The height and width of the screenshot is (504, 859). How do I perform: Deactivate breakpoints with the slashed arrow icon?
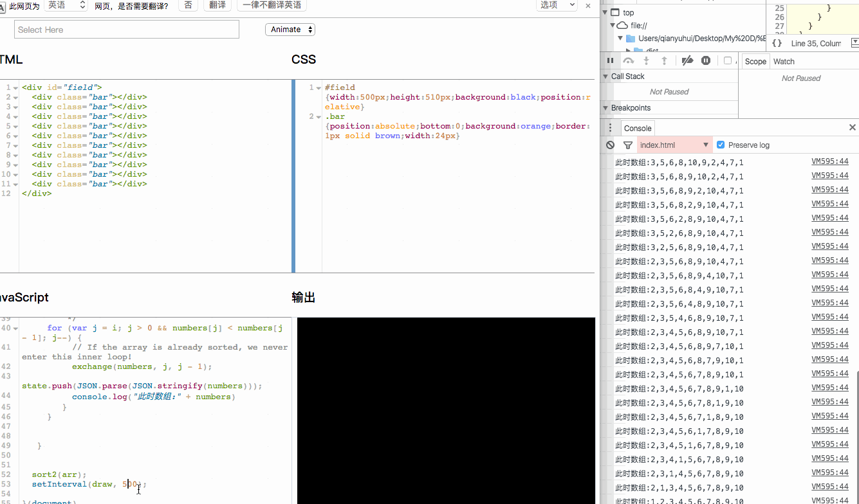[x=687, y=60]
